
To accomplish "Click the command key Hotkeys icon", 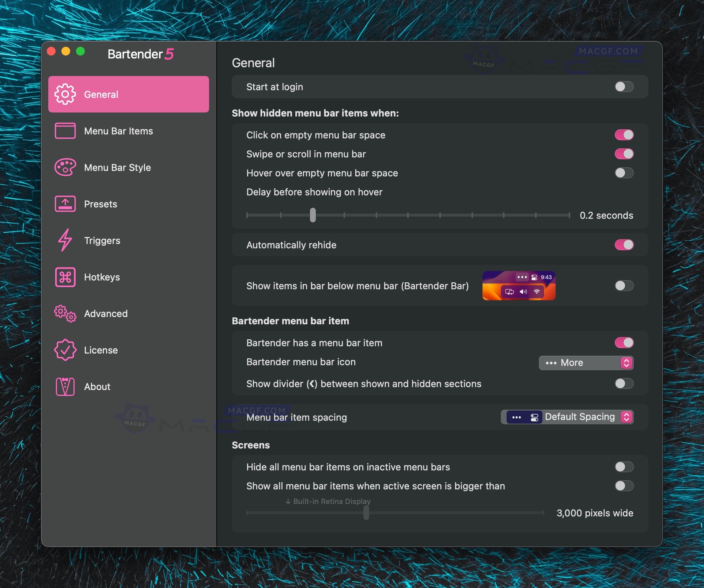I will point(65,277).
